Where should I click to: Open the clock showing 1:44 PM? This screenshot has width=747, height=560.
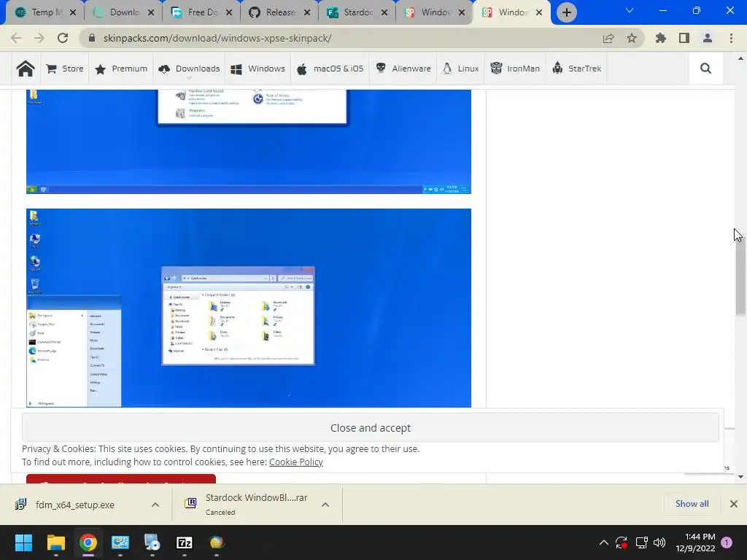coord(695,542)
